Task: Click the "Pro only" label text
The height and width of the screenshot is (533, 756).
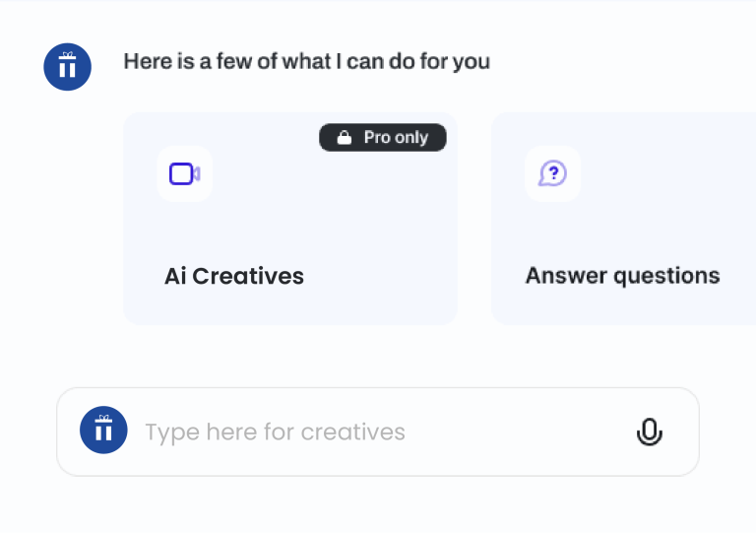Action: point(396,138)
